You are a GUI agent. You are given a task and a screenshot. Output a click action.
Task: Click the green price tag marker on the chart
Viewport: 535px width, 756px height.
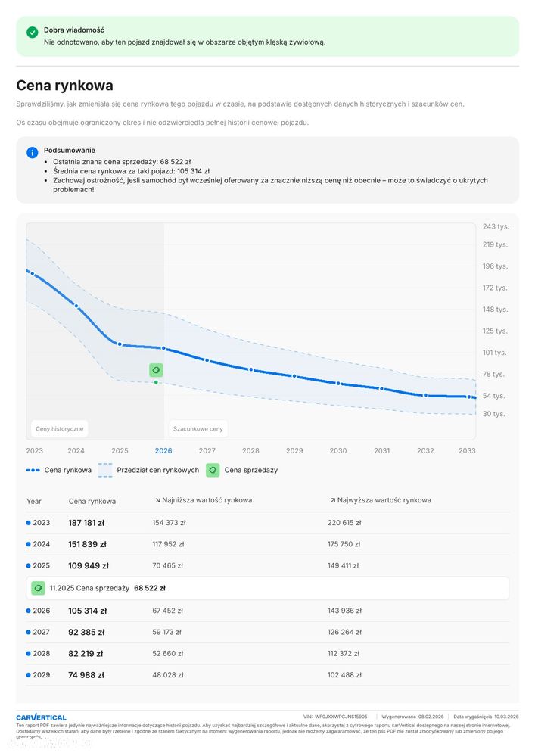click(156, 370)
